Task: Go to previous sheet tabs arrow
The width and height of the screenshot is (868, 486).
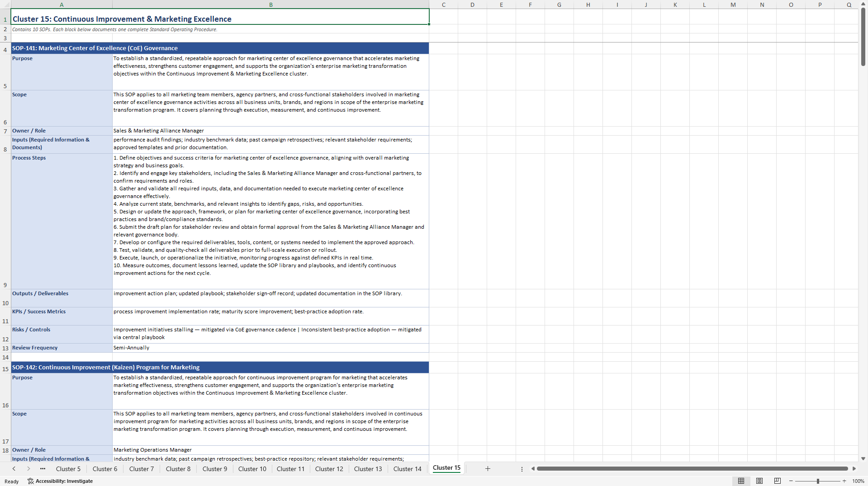Action: coord(14,469)
